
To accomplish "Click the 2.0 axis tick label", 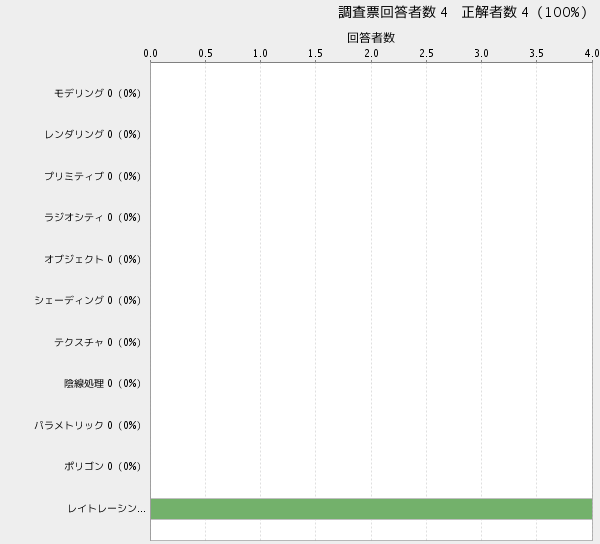I will coord(371,53).
